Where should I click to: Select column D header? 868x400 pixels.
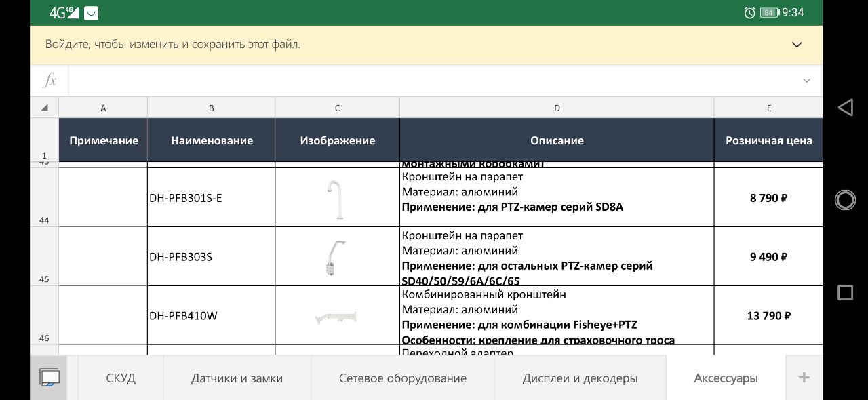coord(557,108)
